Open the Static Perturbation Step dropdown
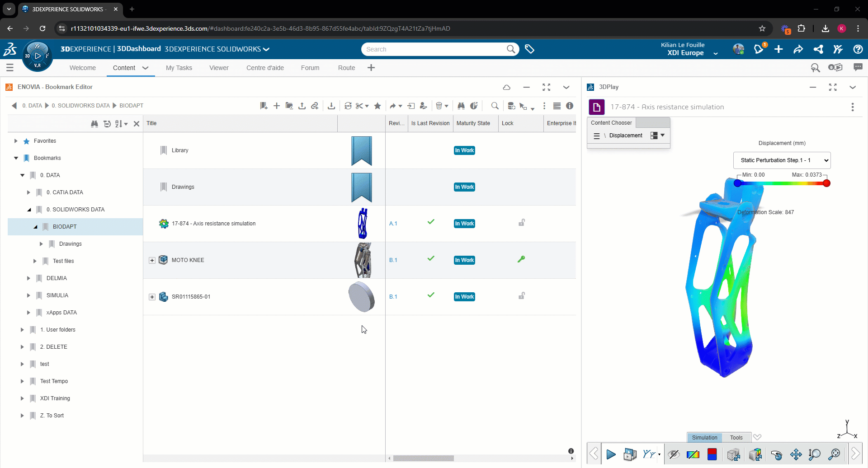 tap(782, 160)
